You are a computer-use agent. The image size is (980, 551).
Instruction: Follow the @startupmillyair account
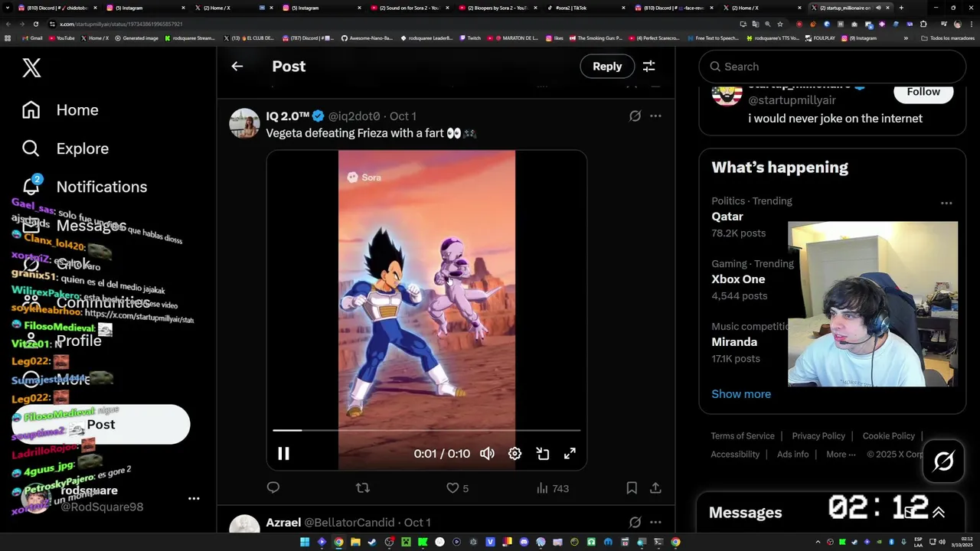pos(923,92)
